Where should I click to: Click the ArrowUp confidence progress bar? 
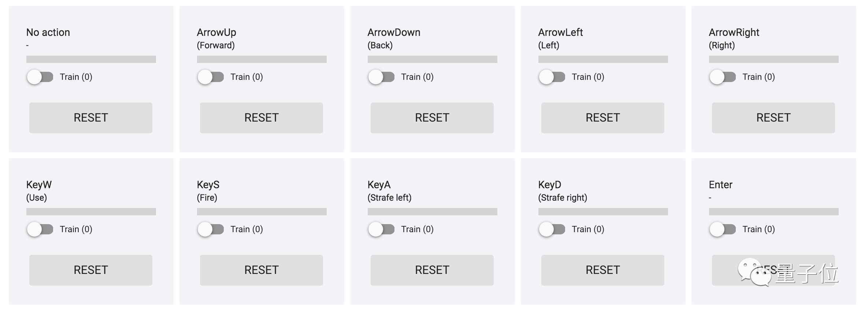tap(261, 59)
